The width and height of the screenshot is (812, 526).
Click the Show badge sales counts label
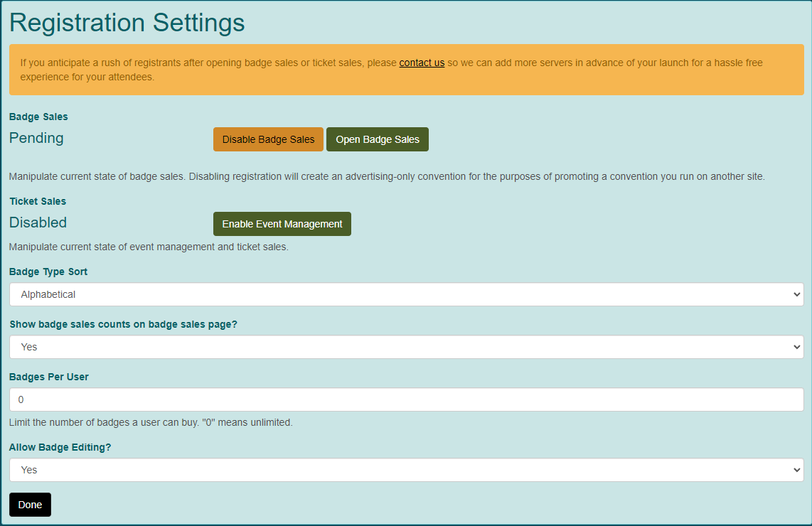(x=123, y=325)
